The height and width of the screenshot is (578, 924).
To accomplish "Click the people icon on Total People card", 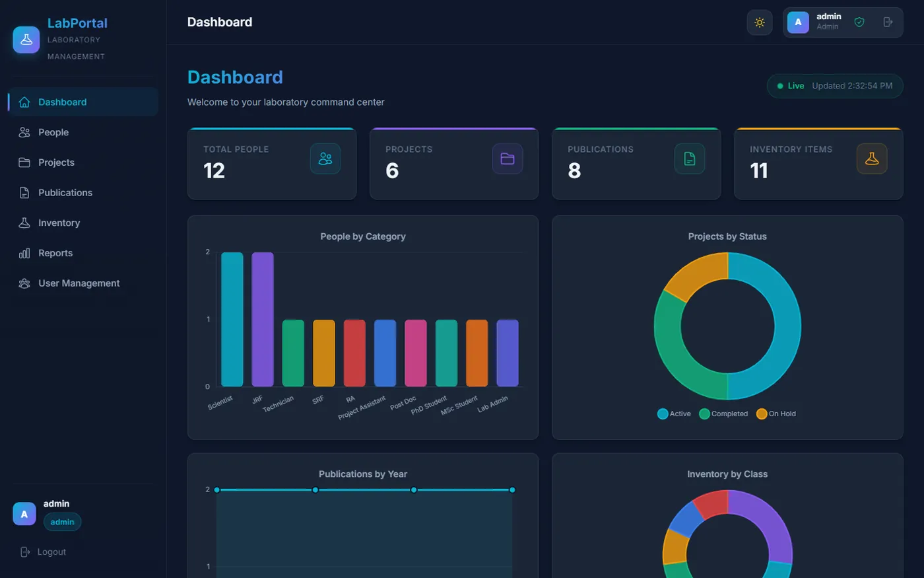I will coord(325,159).
